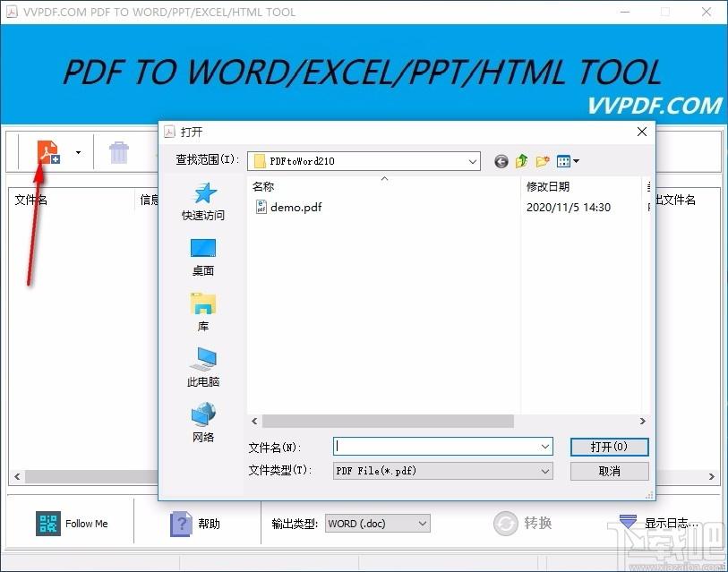This screenshot has width=728, height=572.
Task: Click the 文件名 column header in main window
Action: [31, 201]
